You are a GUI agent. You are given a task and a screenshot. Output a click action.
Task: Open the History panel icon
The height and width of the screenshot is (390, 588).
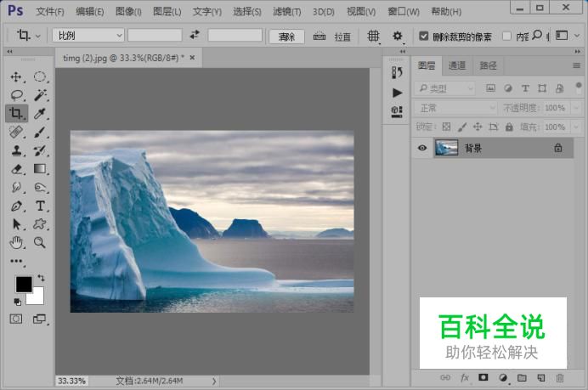tap(397, 74)
